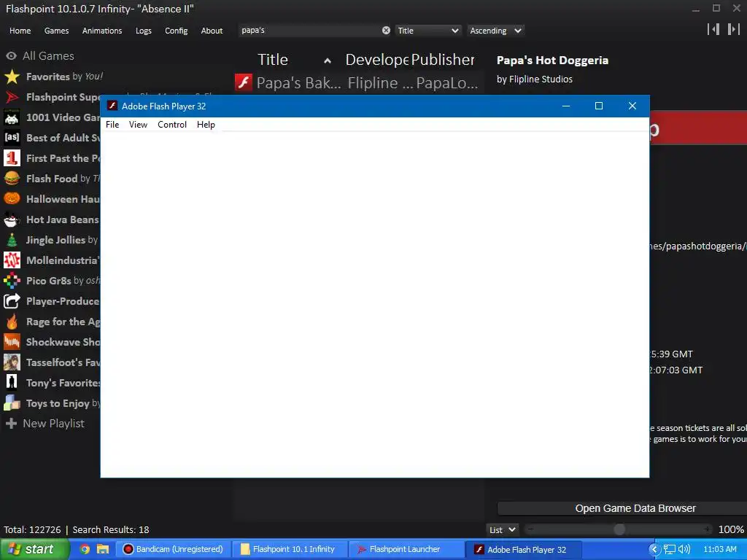Open the About tab in Flashpoint

coord(212,31)
